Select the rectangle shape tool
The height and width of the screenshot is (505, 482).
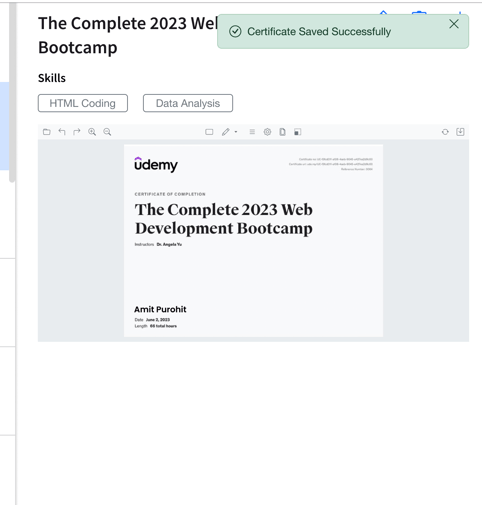(209, 132)
